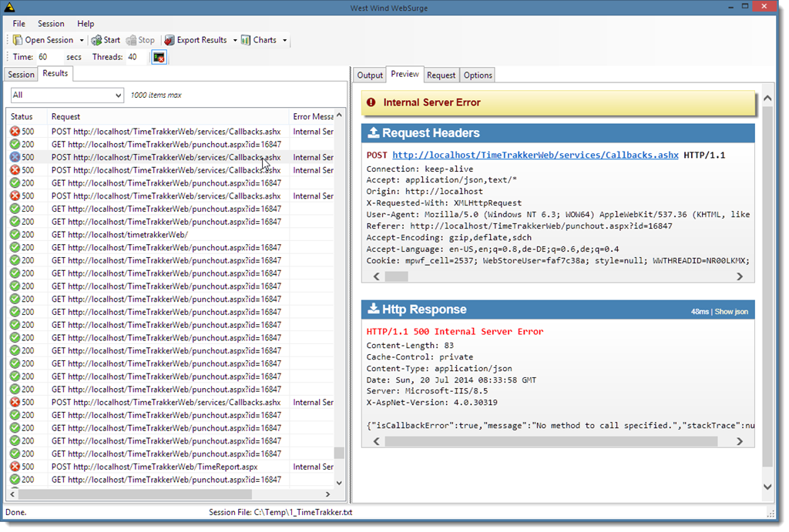Click the Show json link

(x=731, y=312)
